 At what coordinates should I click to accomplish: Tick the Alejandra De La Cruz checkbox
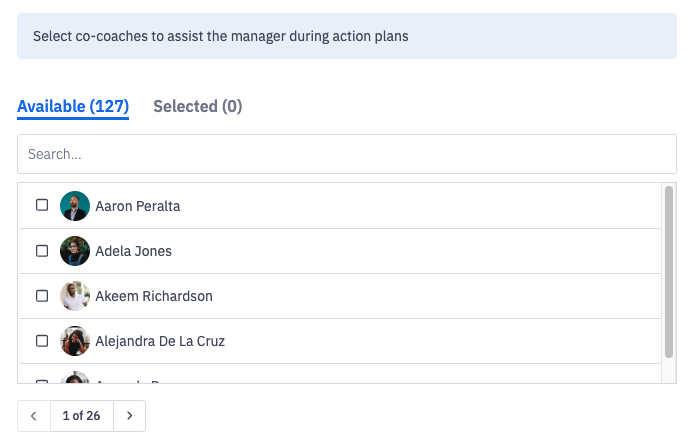pos(42,341)
